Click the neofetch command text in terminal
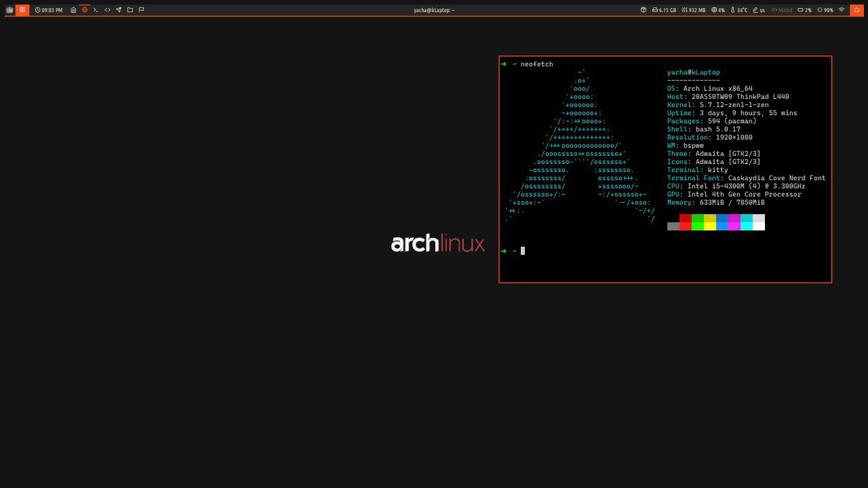 tap(536, 64)
